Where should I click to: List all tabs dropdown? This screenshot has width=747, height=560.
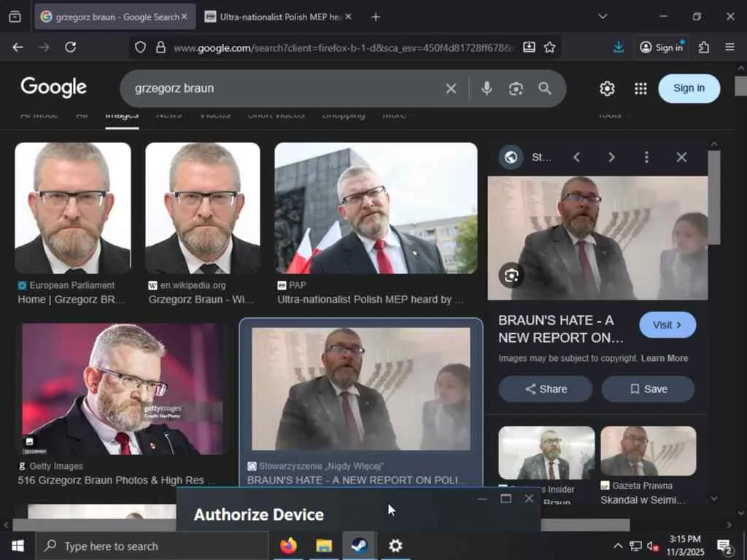[x=603, y=17]
